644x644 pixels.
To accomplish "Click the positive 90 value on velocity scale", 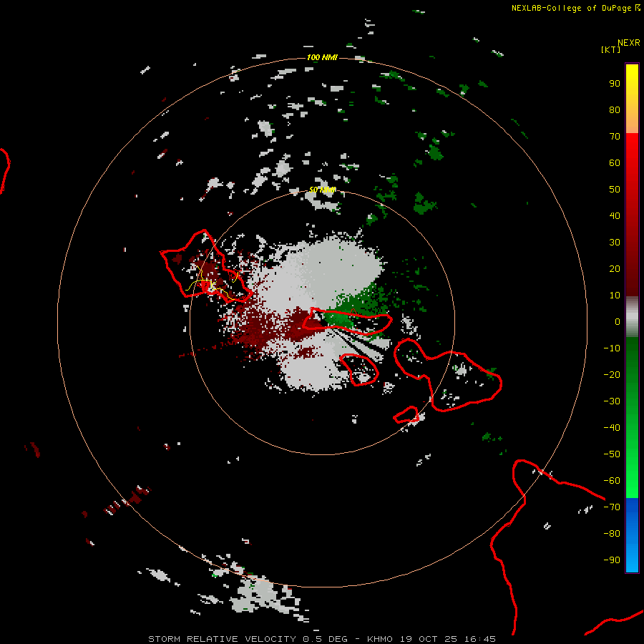I will 615,84.
